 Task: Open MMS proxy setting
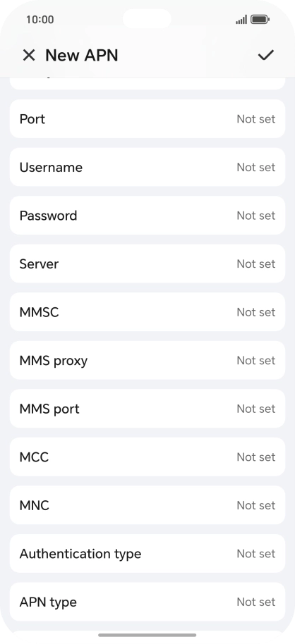click(147, 360)
